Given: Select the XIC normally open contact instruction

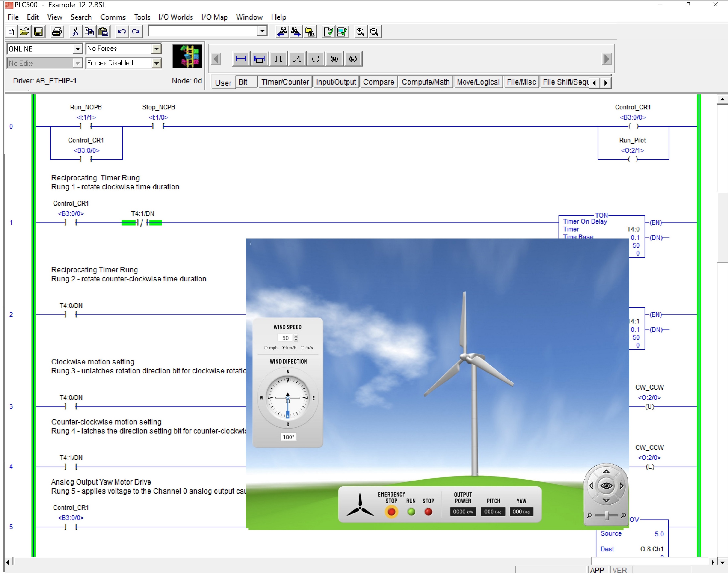Looking at the screenshot, I should [x=278, y=59].
